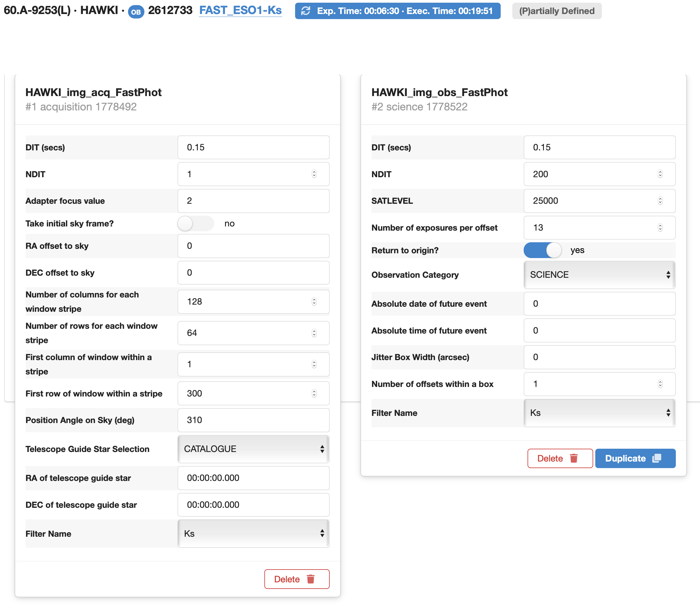This screenshot has width=700, height=611.
Task: Click the refresh icon beside Exp. Time
Action: (x=306, y=11)
